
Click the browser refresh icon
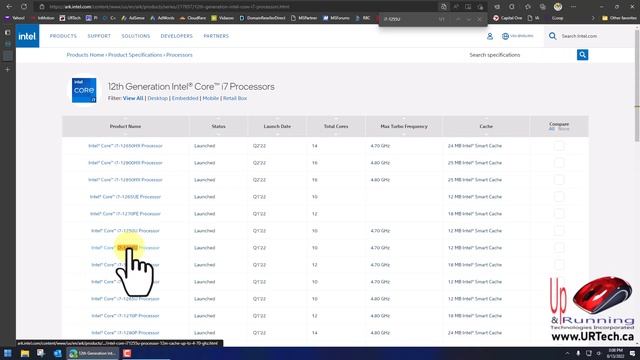pos(24,7)
